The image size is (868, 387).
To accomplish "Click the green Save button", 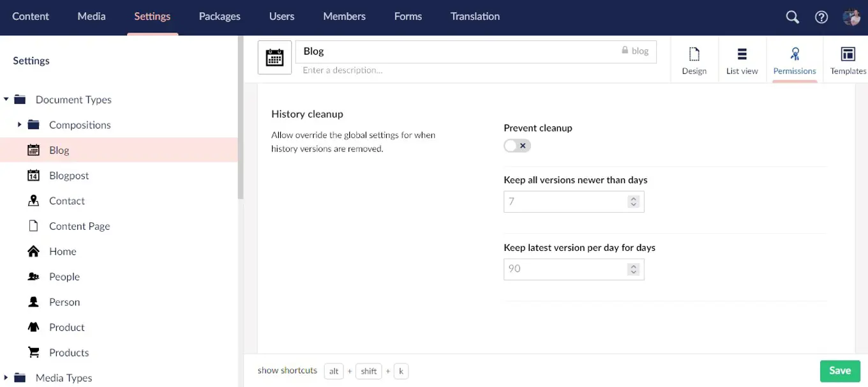I will 839,371.
